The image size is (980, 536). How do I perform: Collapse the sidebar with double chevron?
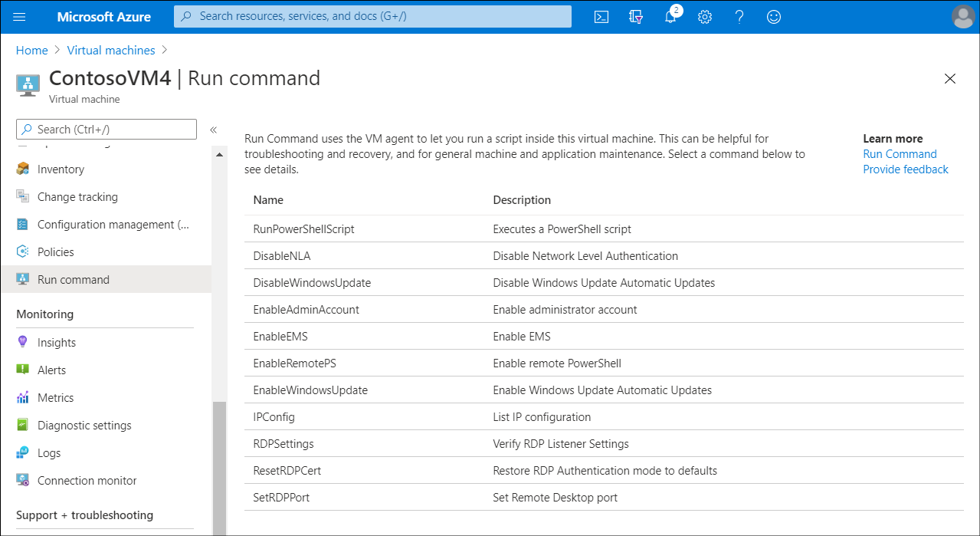point(214,130)
